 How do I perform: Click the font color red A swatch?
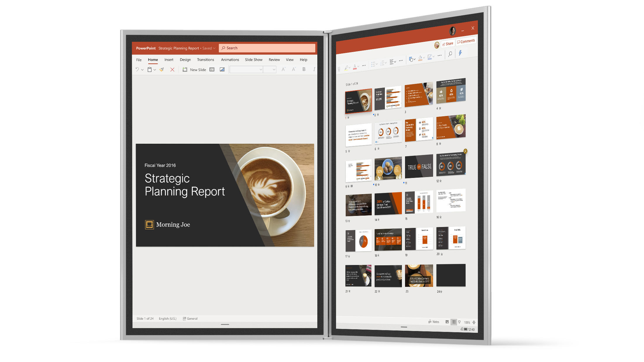click(x=354, y=67)
